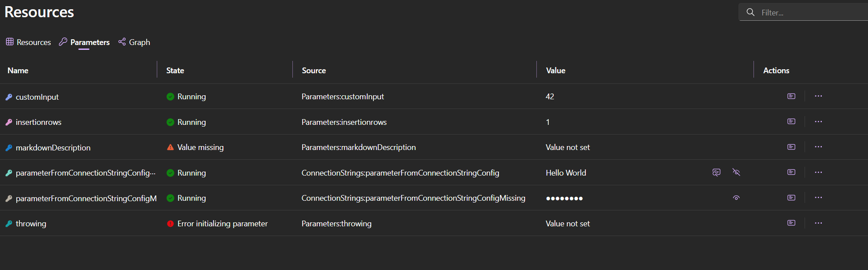Reveal the masked parameterFromConnectionStringConfigMissing value
This screenshot has height=270, width=868.
tap(736, 198)
